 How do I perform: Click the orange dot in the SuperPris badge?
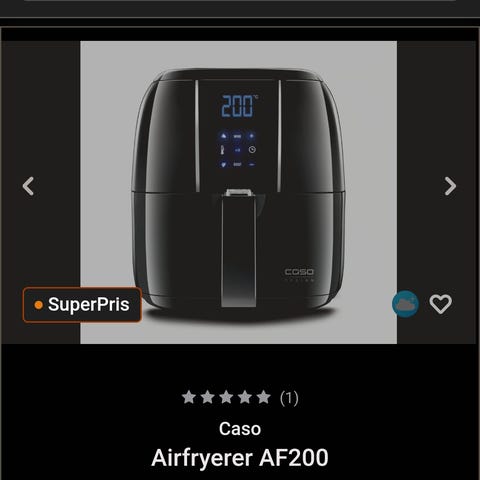click(38, 305)
